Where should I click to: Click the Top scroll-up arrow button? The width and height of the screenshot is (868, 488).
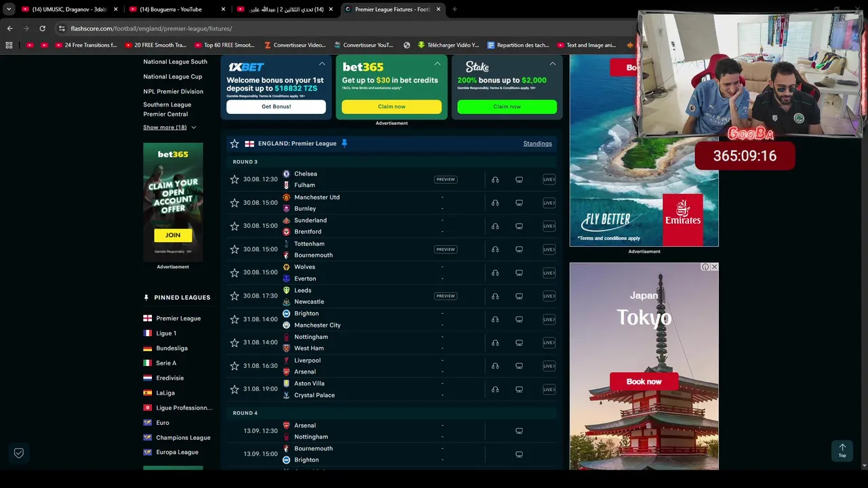tap(842, 450)
